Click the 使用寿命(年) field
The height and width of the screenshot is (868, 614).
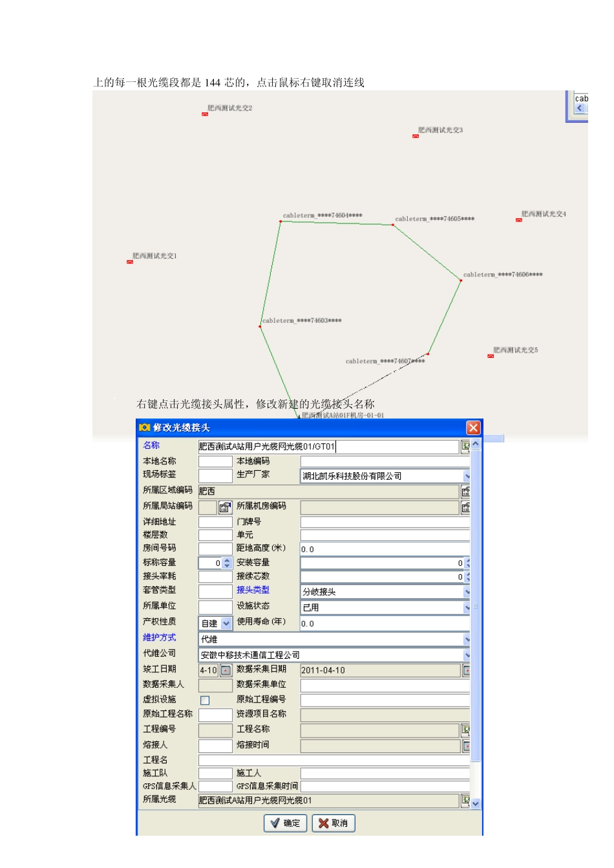385,624
